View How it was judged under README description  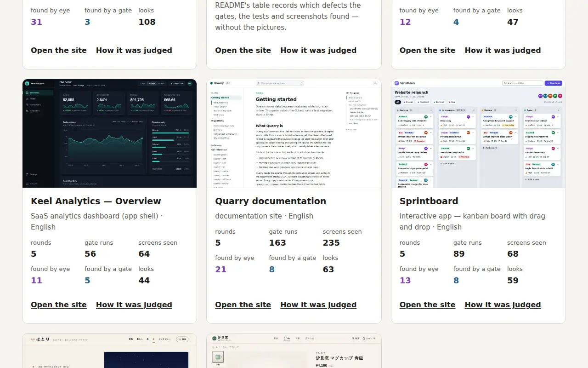click(318, 50)
